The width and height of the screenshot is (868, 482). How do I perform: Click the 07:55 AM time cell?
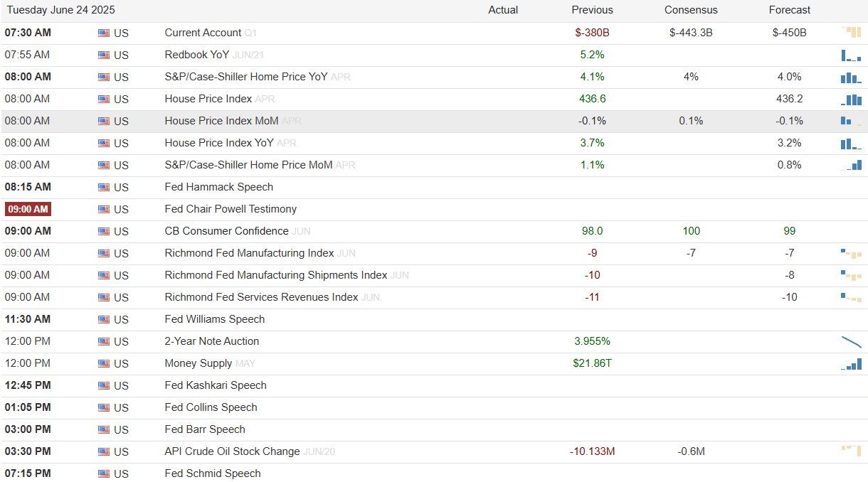click(27, 55)
